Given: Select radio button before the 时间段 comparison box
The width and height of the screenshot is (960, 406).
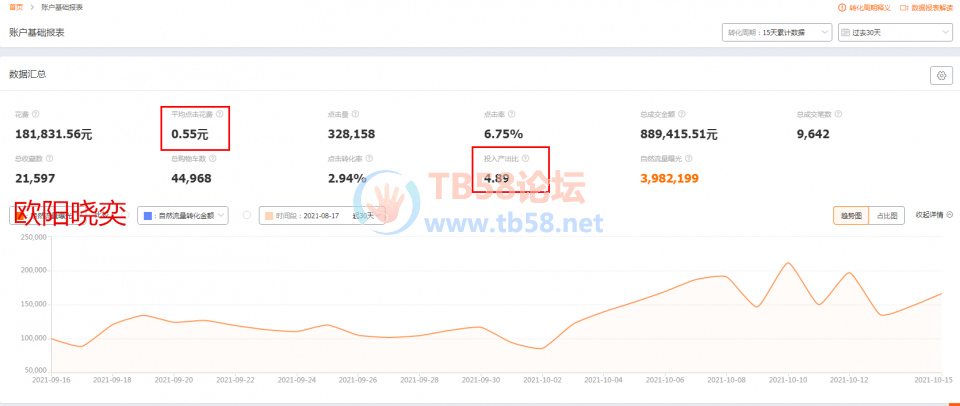Looking at the screenshot, I should pyautogui.click(x=247, y=215).
